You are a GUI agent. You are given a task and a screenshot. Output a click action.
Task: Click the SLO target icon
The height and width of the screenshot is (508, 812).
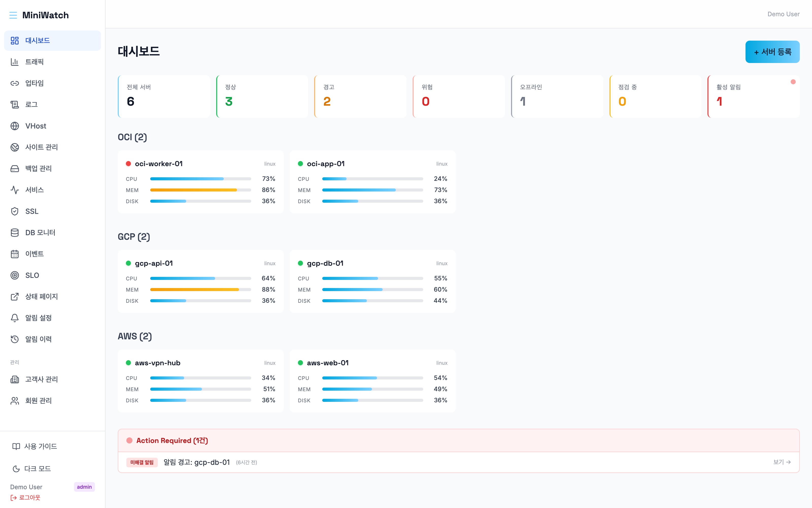tap(15, 275)
